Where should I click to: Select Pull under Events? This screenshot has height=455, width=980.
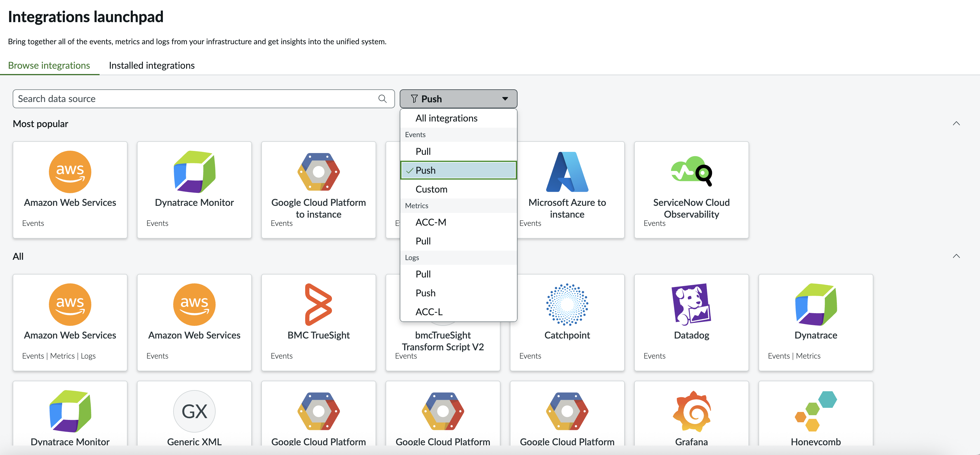coord(458,152)
